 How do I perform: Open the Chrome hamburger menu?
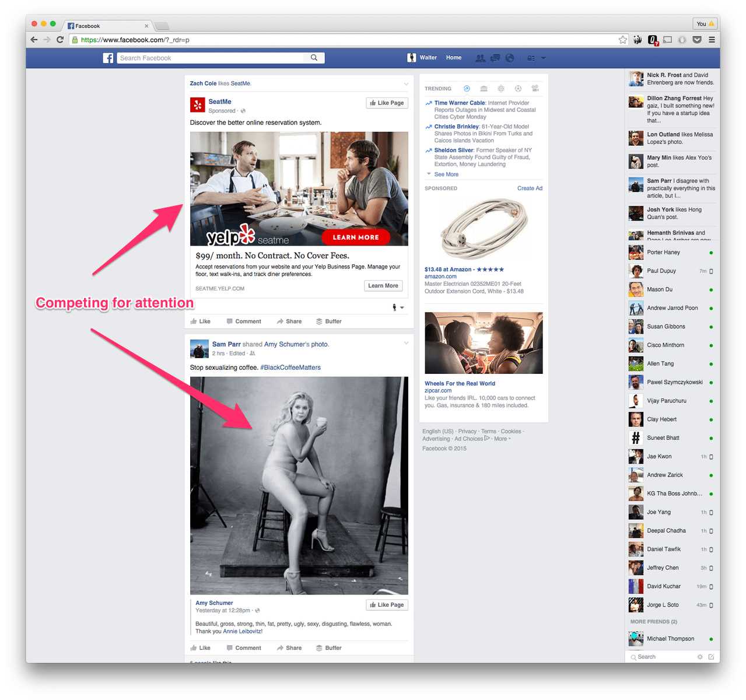point(712,40)
